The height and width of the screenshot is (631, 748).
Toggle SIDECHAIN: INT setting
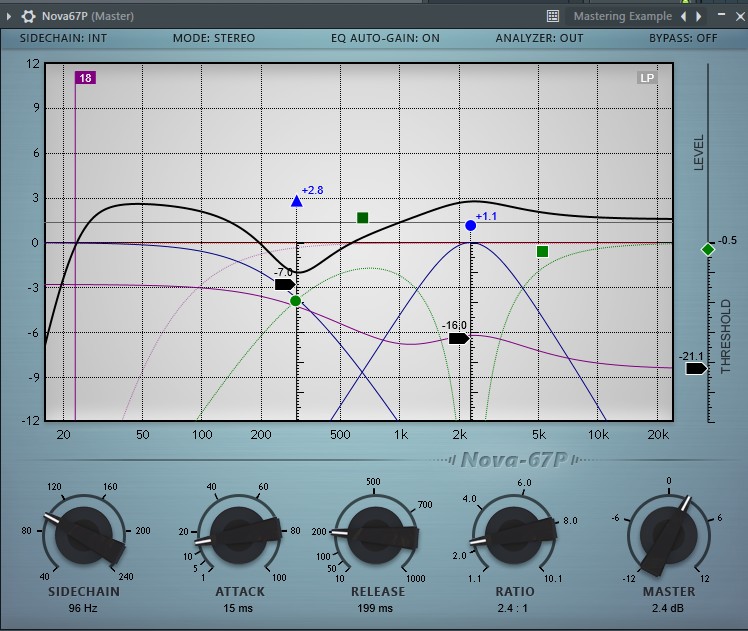(63, 38)
